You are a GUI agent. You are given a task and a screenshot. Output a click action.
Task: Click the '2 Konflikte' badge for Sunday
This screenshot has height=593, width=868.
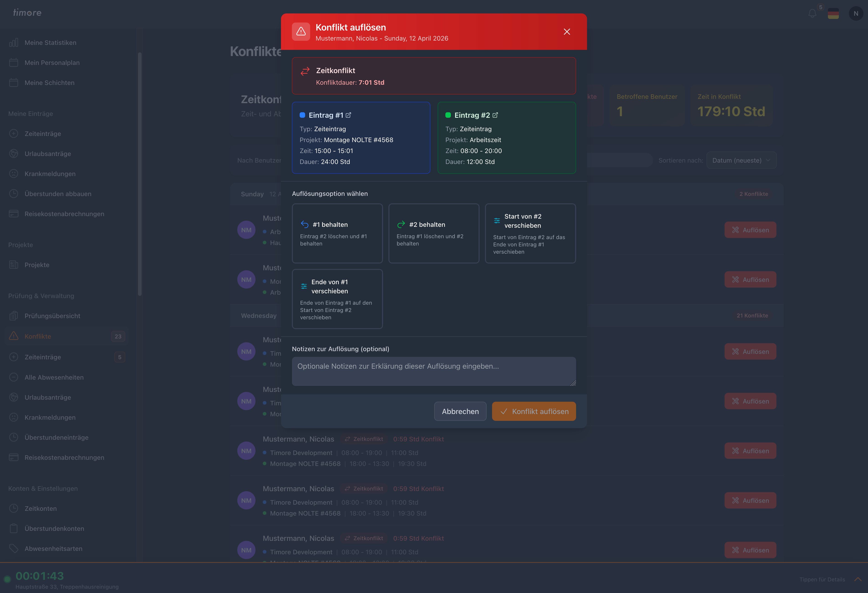click(754, 194)
